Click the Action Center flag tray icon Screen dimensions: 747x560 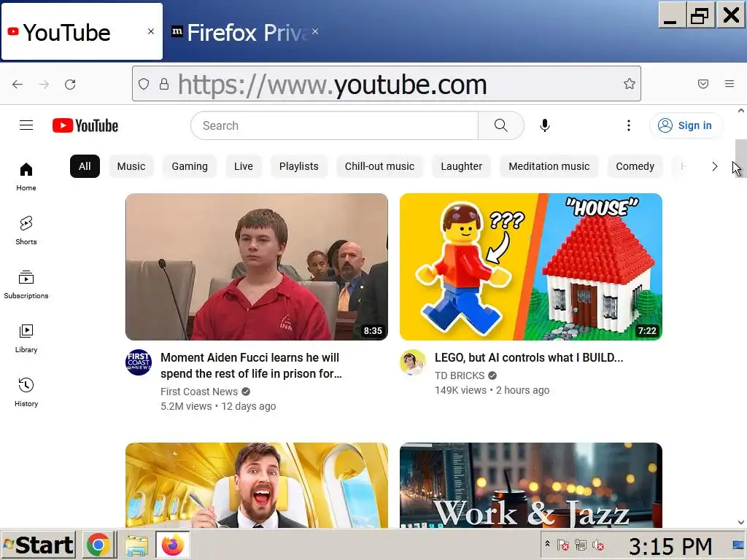pyautogui.click(x=562, y=545)
